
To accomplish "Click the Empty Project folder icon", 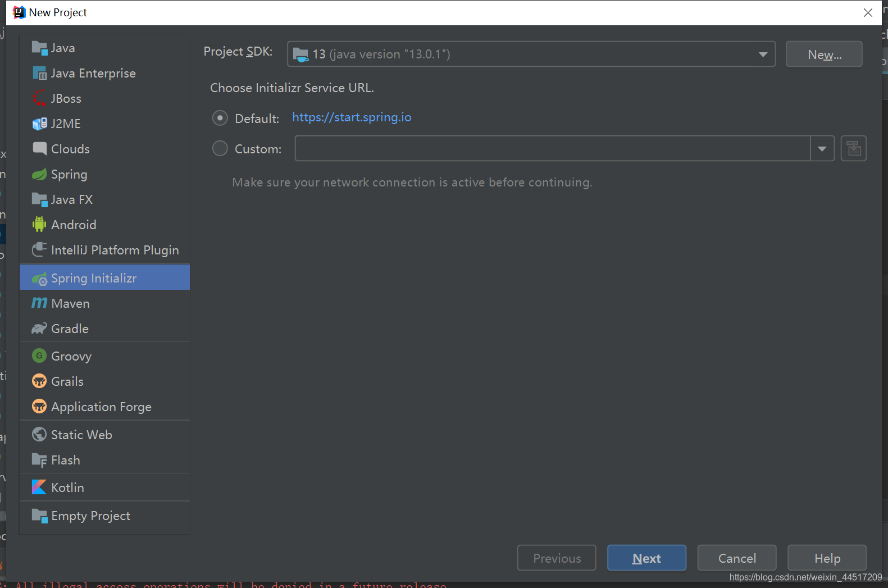I will [x=39, y=516].
